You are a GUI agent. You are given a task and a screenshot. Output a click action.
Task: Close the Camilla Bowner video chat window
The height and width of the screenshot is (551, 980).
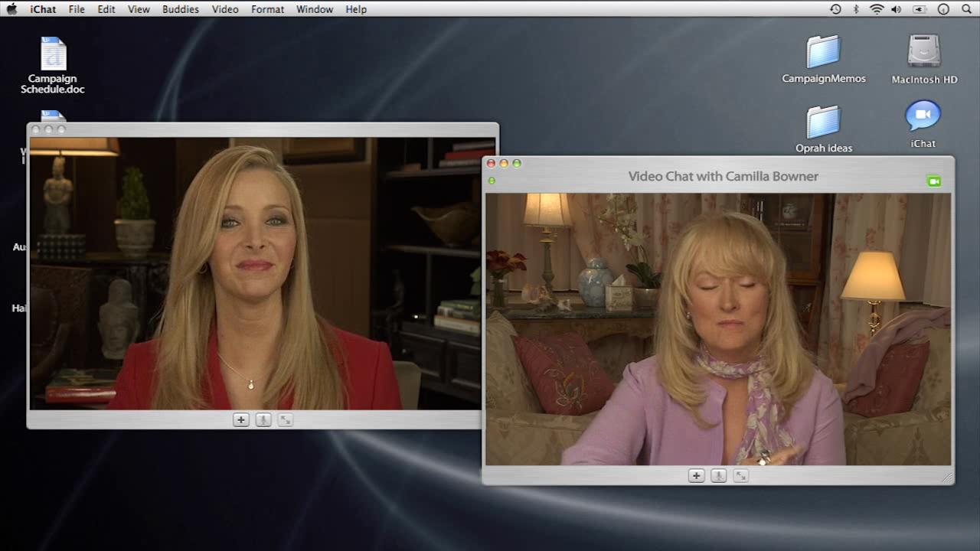(x=492, y=163)
